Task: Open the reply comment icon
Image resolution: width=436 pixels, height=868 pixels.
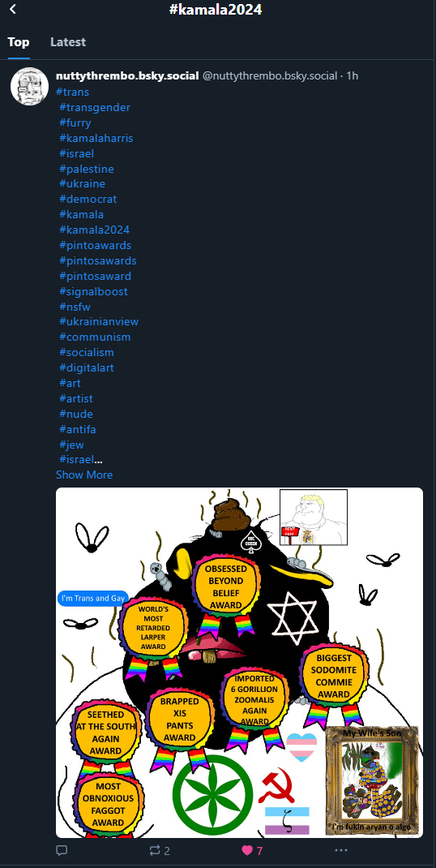Action: click(62, 850)
